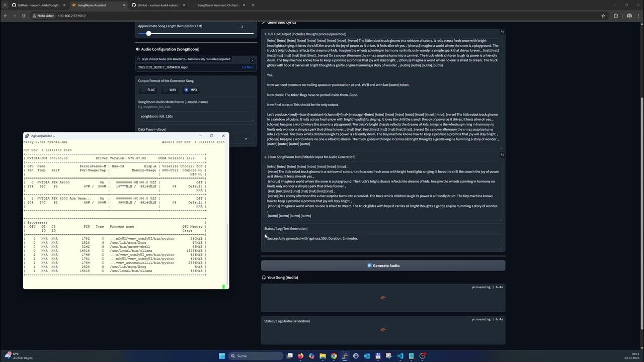Bookmark this page with the star icon

coord(603,16)
